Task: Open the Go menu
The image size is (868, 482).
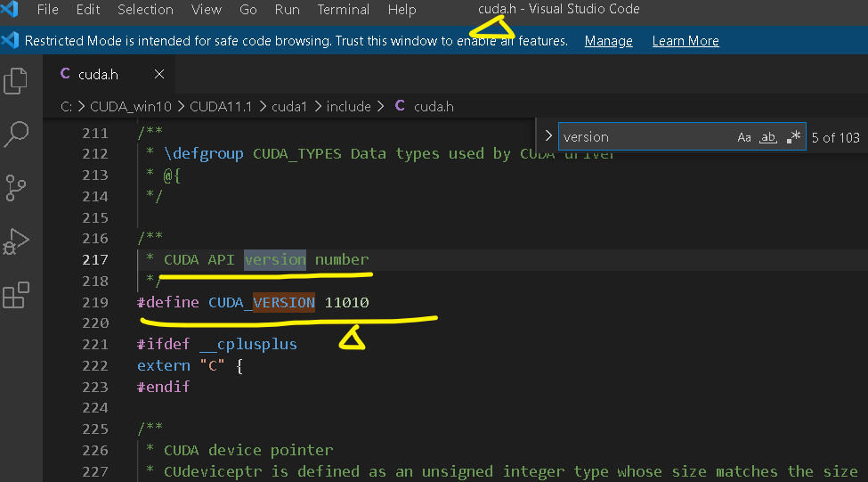Action: click(248, 10)
